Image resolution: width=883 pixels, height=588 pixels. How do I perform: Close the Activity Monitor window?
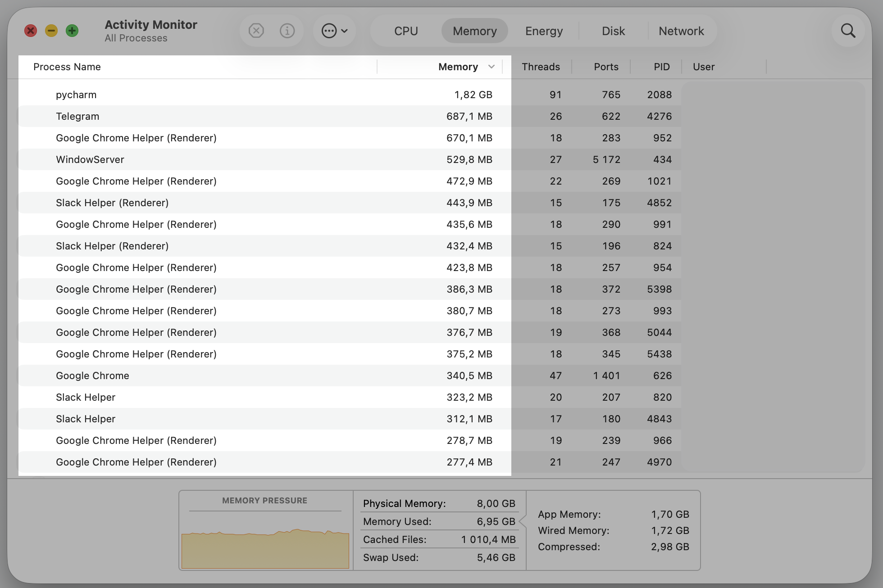(31, 31)
